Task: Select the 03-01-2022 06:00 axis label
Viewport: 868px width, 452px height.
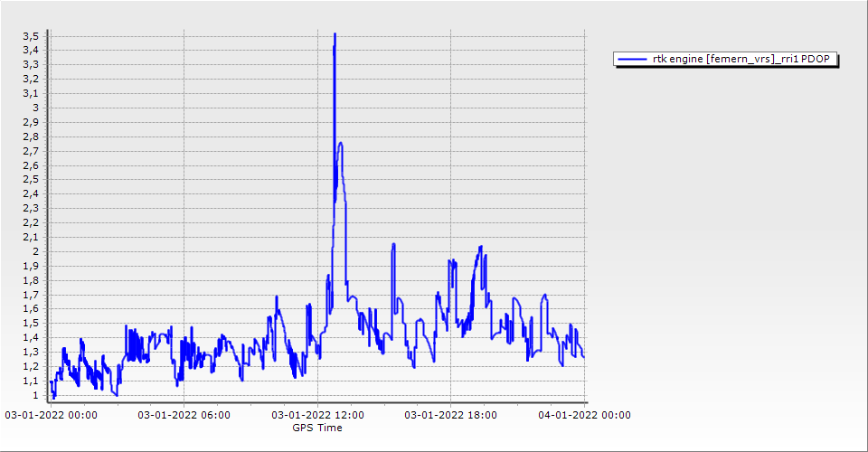Action: tap(184, 415)
